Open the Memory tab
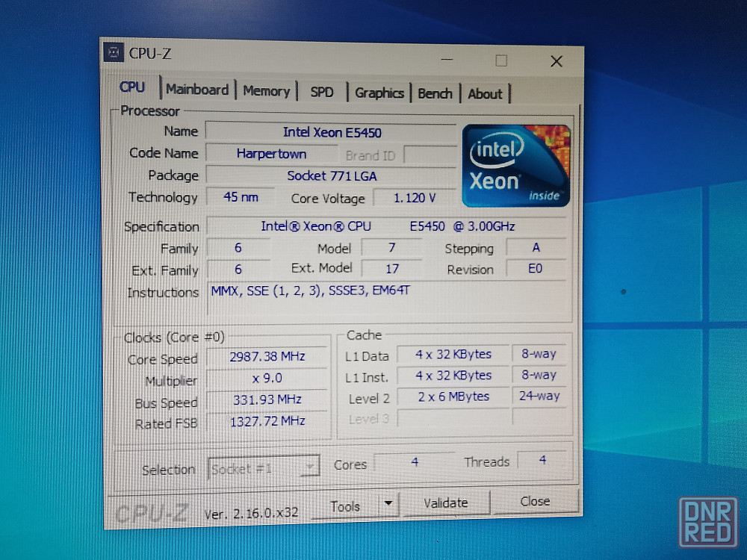747x560 pixels. (266, 91)
